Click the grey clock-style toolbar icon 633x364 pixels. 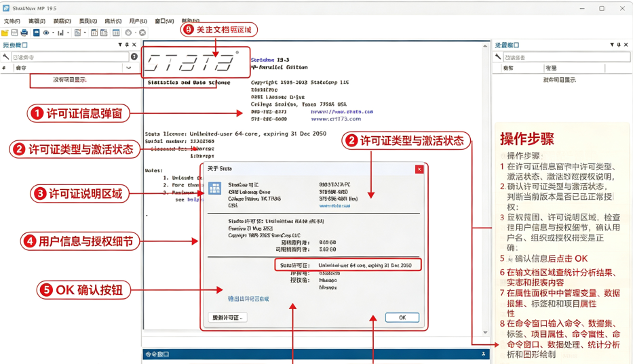click(128, 33)
